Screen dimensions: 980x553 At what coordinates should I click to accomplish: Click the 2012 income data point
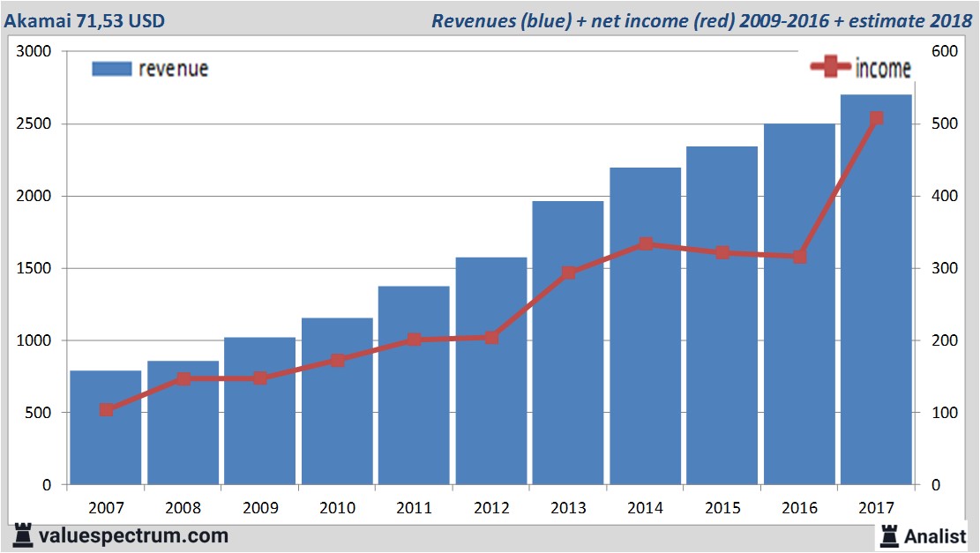[x=491, y=338]
